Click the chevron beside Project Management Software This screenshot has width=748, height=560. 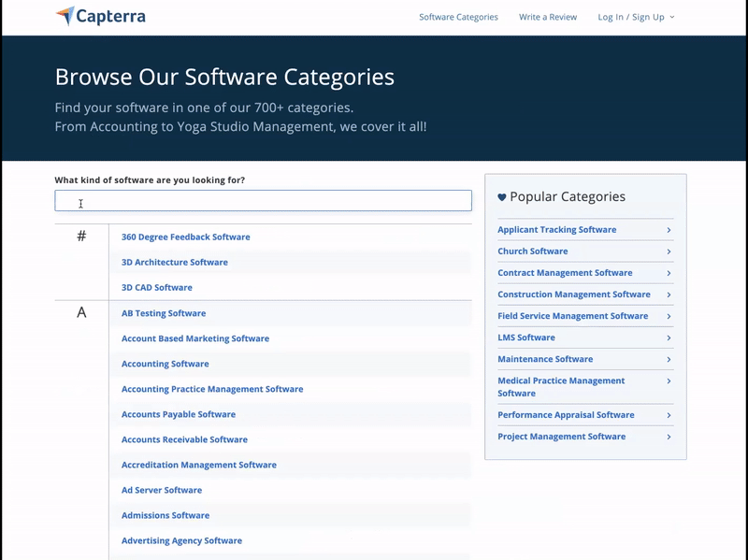[x=669, y=437]
